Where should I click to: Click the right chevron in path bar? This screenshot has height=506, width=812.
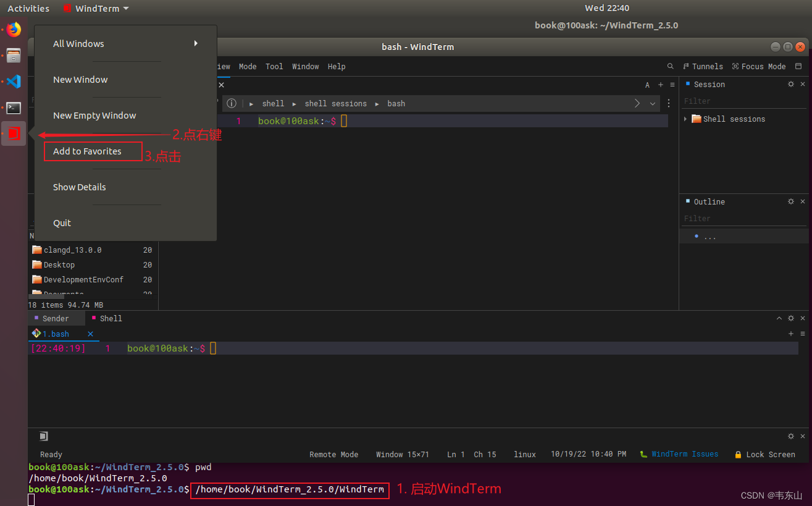tap(637, 103)
